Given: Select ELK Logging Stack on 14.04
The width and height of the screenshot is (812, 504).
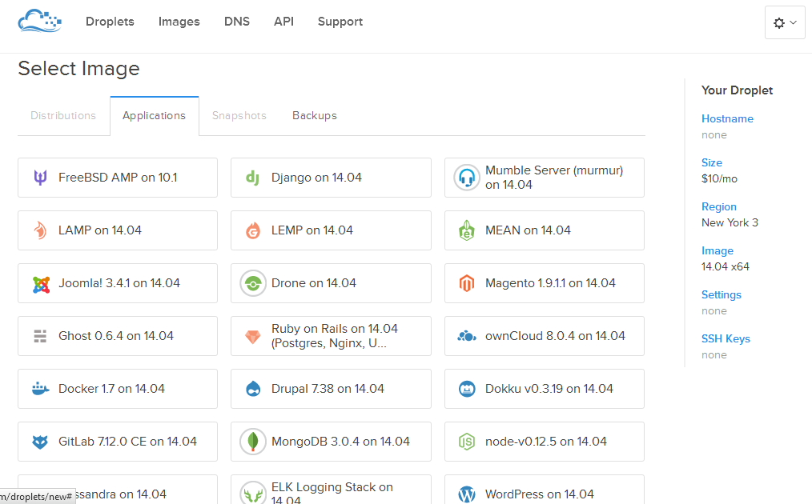Looking at the screenshot, I should pos(331,490).
